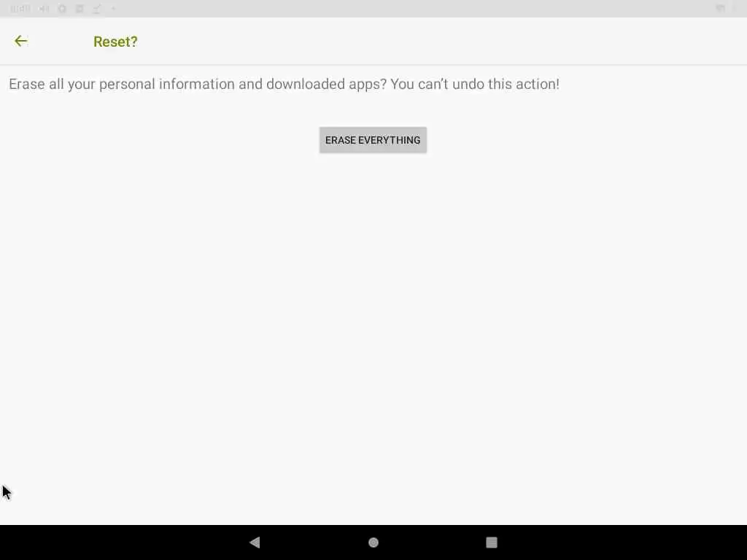Image resolution: width=747 pixels, height=560 pixels.
Task: Tap the Home circle in navigation bar
Action: [373, 542]
